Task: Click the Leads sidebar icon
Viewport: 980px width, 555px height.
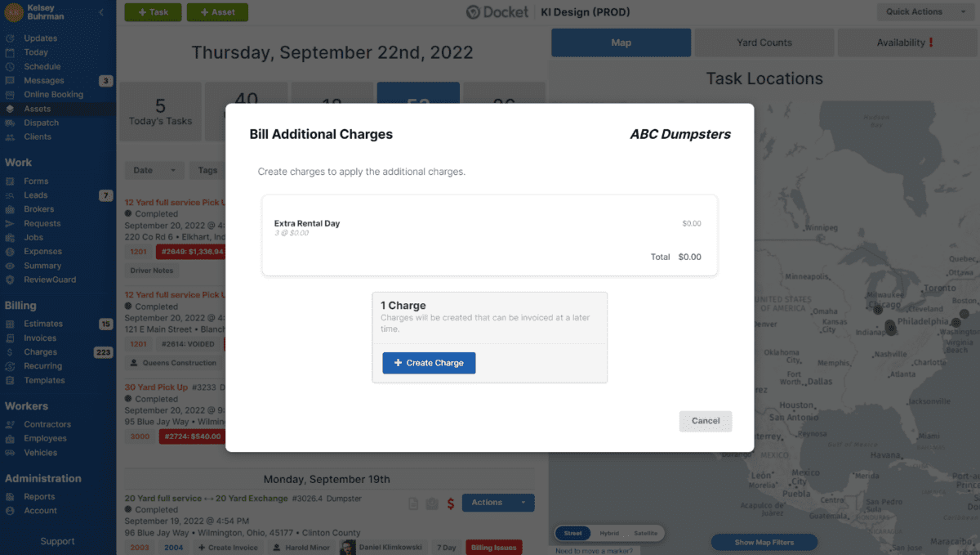Action: pos(10,195)
